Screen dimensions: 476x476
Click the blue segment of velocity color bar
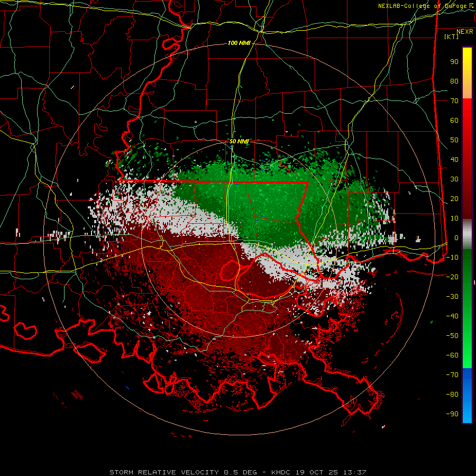467,395
